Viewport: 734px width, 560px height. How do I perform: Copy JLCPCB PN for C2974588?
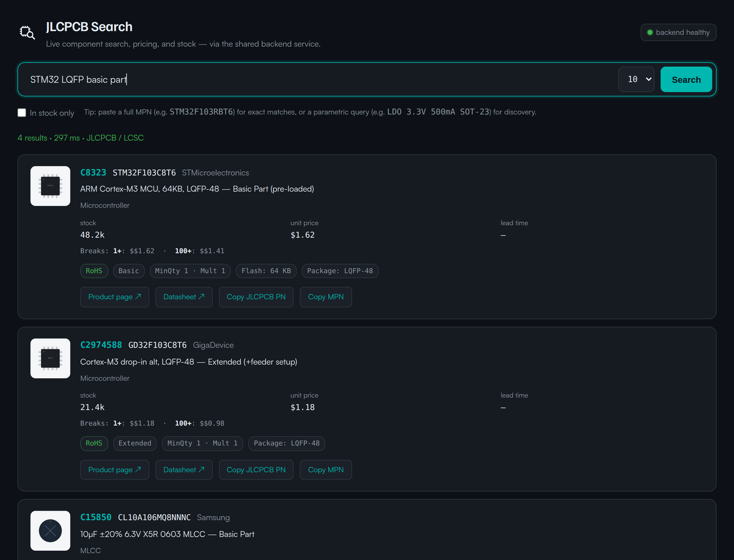point(256,470)
